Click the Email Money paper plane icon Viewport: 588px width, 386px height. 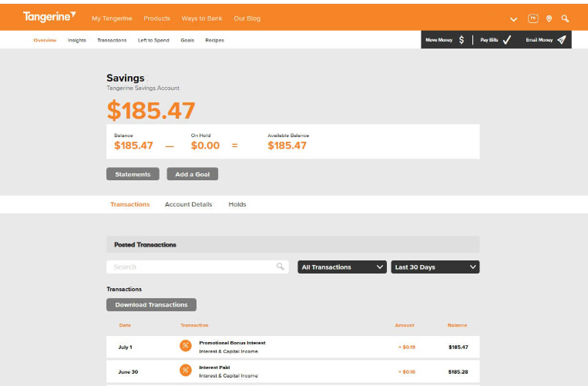point(561,40)
